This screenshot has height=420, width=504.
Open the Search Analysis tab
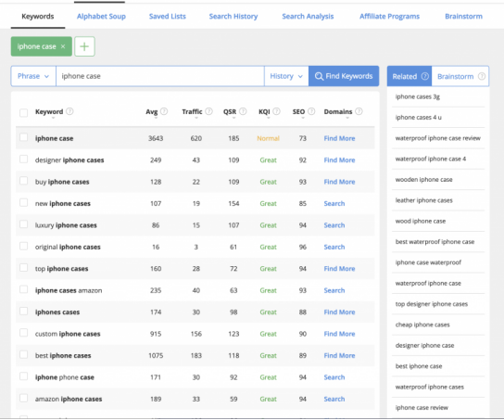308,17
